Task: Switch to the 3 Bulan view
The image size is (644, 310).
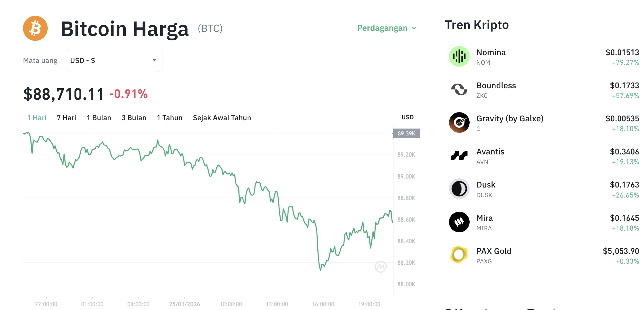Action: [134, 118]
